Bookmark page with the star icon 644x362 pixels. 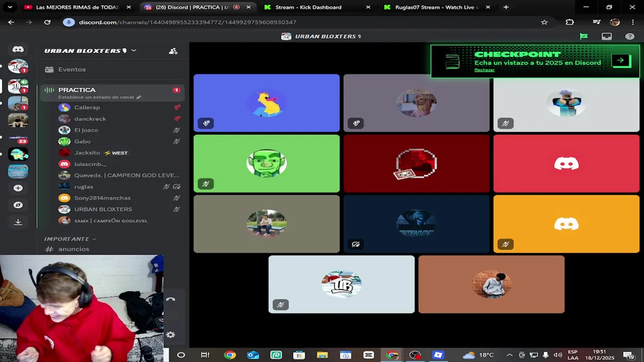tap(544, 22)
